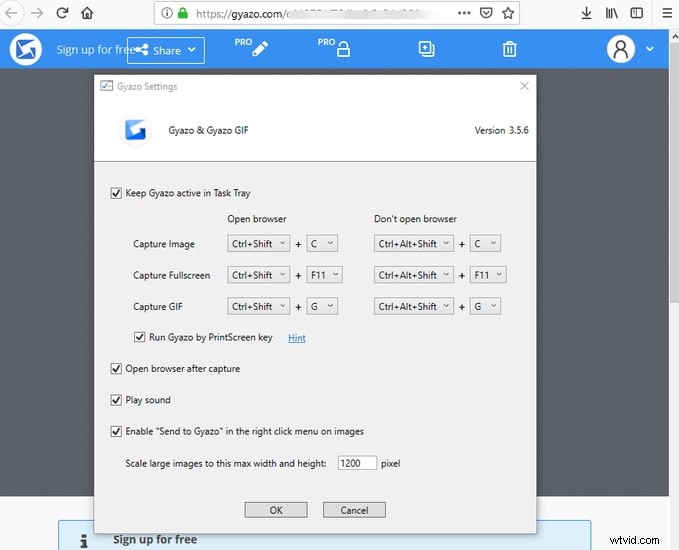679x550 pixels.
Task: Toggle Open browser after capture checkbox
Action: pyautogui.click(x=116, y=369)
